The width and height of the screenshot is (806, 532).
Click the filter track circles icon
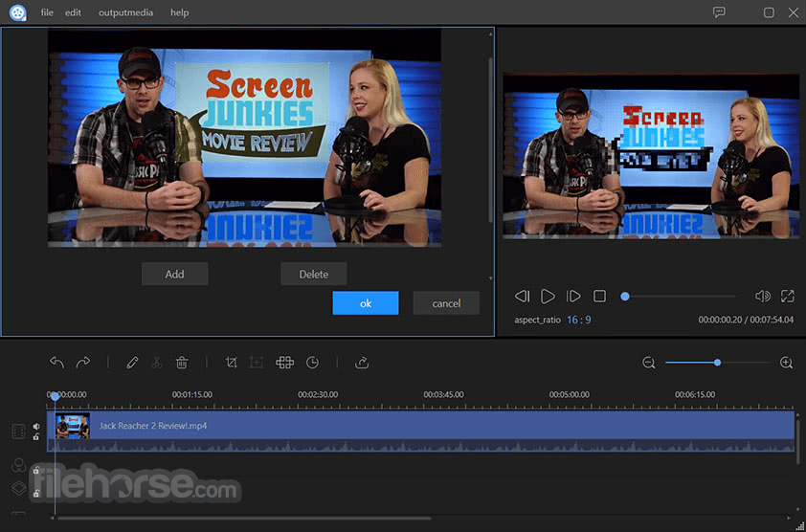(x=18, y=465)
